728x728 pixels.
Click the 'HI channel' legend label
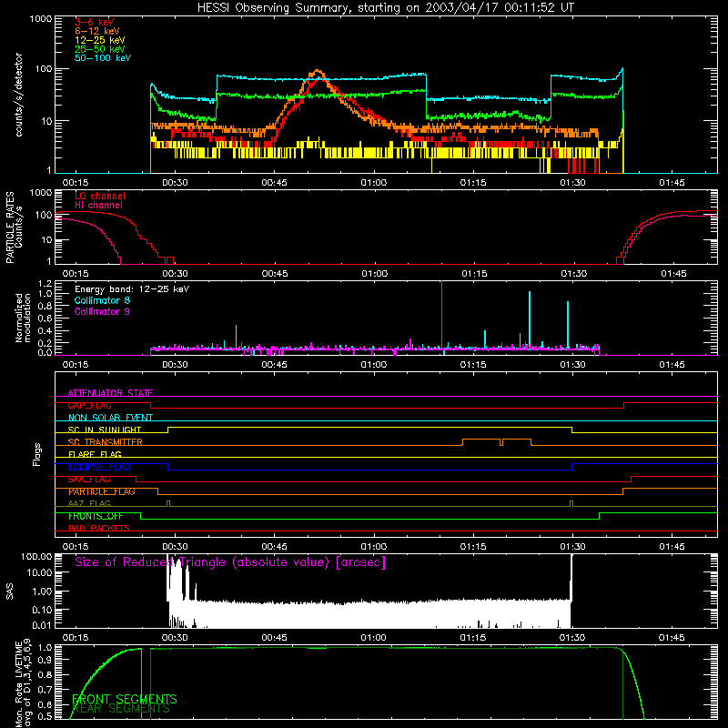(x=98, y=206)
